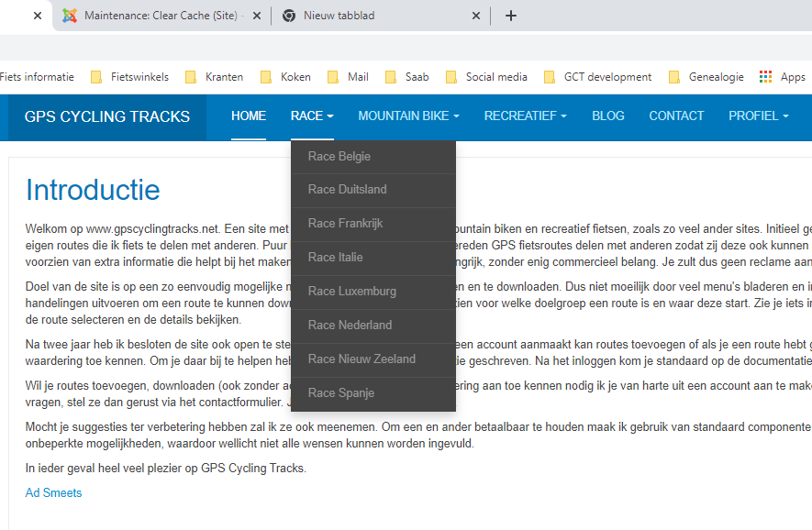The width and height of the screenshot is (812, 530).
Task: Open the Kranten bookmark folder
Action: coord(216,77)
